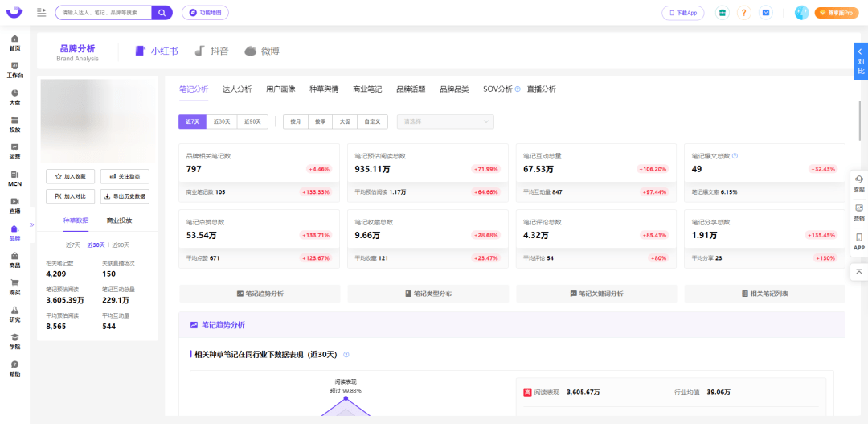868x424 pixels.
Task: Open the help question mark icon in header
Action: coord(744,12)
